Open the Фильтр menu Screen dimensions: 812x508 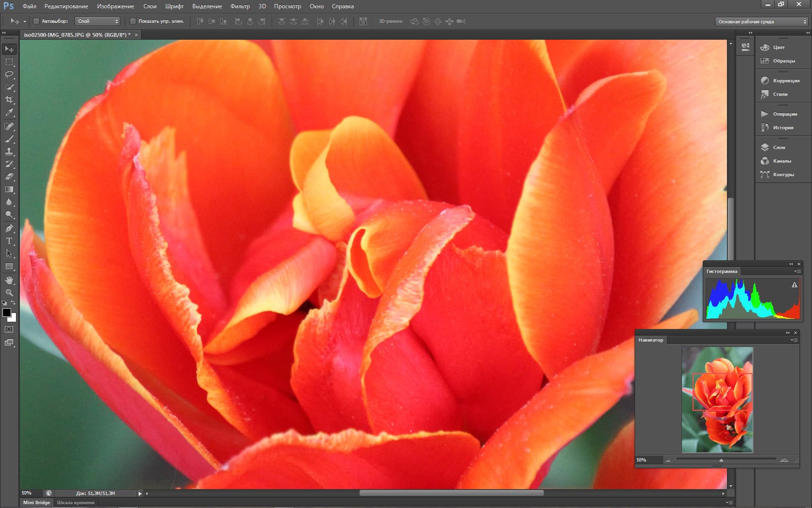tap(240, 6)
